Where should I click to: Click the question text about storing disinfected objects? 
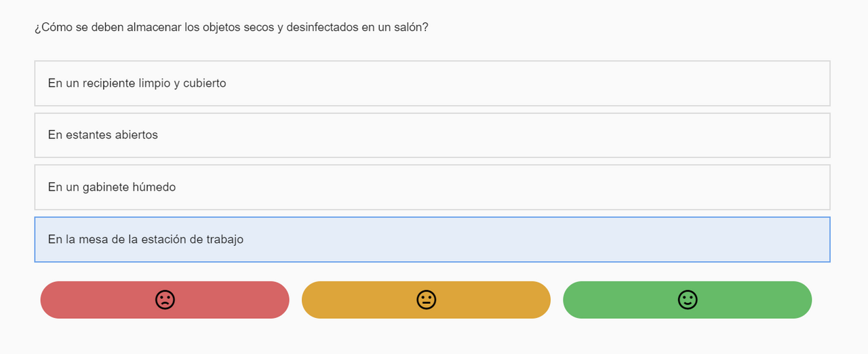(x=231, y=28)
